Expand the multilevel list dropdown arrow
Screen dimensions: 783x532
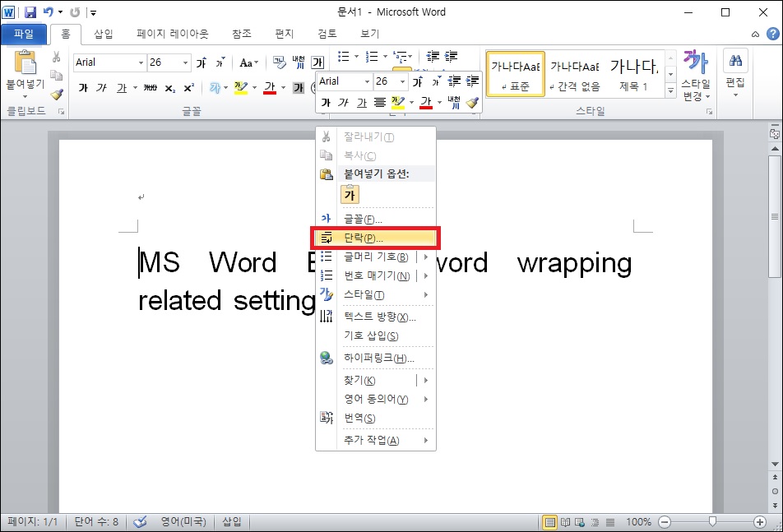(410, 57)
